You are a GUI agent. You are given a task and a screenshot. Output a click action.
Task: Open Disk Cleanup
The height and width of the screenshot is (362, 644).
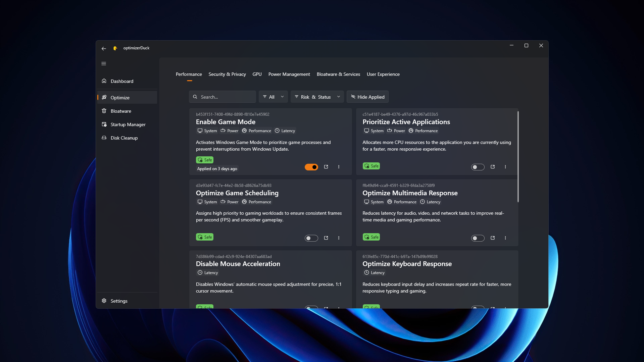[x=124, y=138]
